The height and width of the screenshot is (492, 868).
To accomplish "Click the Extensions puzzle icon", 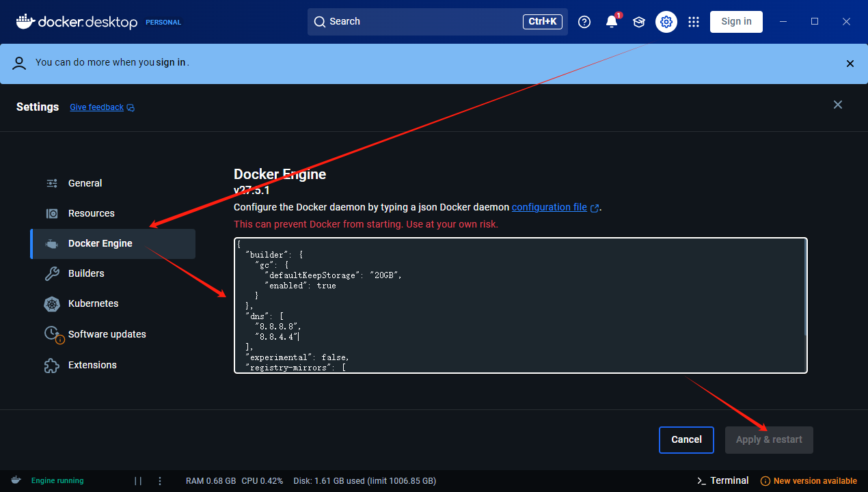I will pyautogui.click(x=52, y=365).
